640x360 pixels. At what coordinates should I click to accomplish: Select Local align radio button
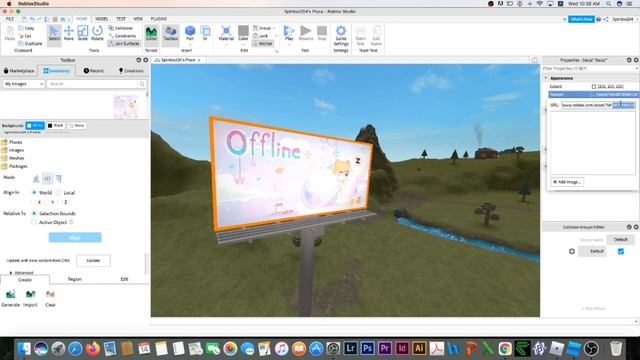click(59, 193)
